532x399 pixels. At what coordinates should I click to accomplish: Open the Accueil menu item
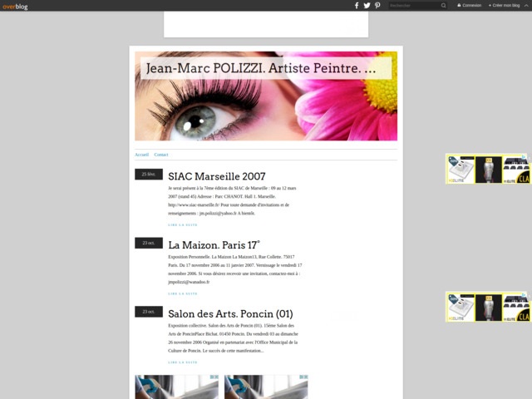click(142, 155)
